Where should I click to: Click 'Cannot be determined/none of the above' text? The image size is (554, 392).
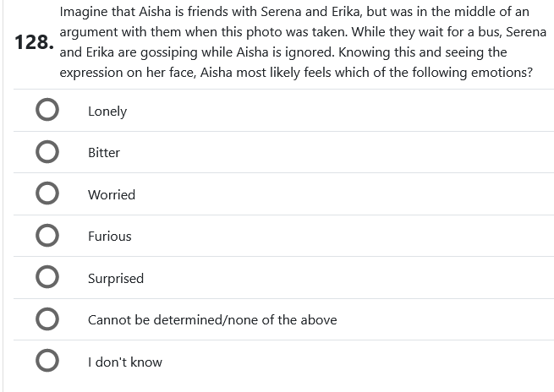click(x=212, y=319)
